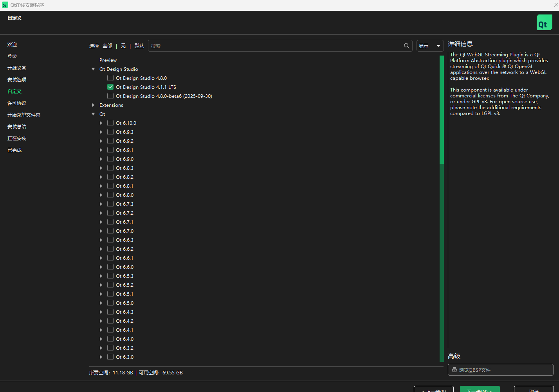
Task: Check the Qt 6.10.0 checkbox
Action: pos(110,123)
